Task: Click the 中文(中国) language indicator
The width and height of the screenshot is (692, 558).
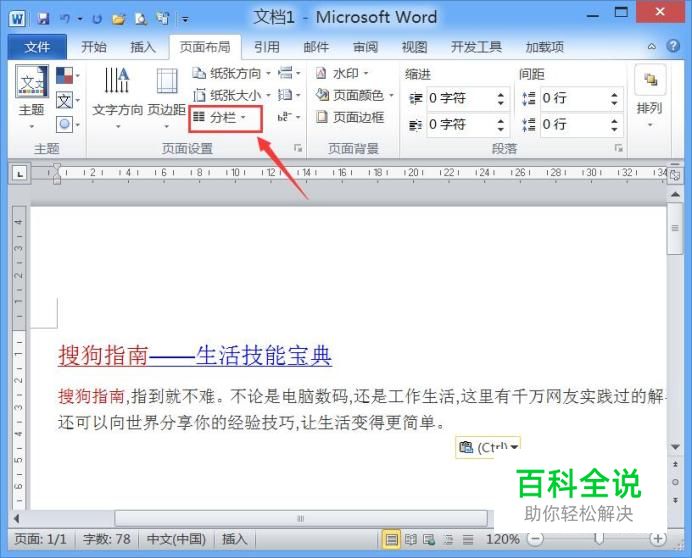Action: [176, 539]
